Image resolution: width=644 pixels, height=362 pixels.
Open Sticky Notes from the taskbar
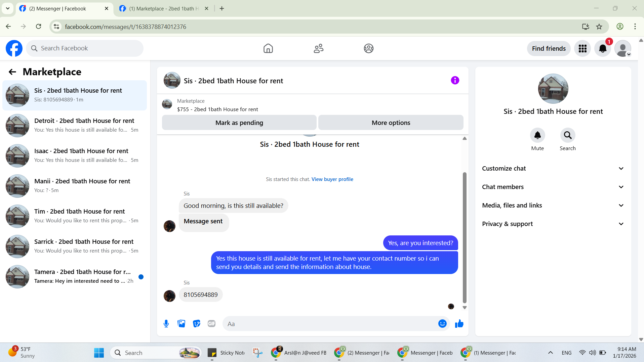pyautogui.click(x=226, y=353)
